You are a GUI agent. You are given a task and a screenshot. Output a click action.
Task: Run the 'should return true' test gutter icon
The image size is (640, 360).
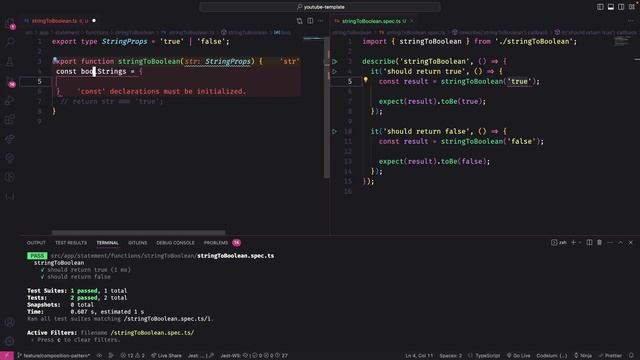tap(335, 71)
